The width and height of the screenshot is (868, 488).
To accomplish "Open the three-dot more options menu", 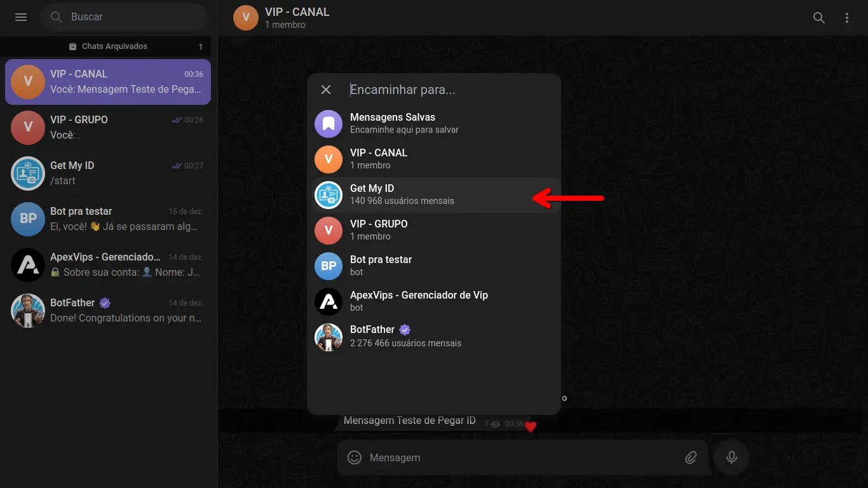I will pyautogui.click(x=847, y=18).
